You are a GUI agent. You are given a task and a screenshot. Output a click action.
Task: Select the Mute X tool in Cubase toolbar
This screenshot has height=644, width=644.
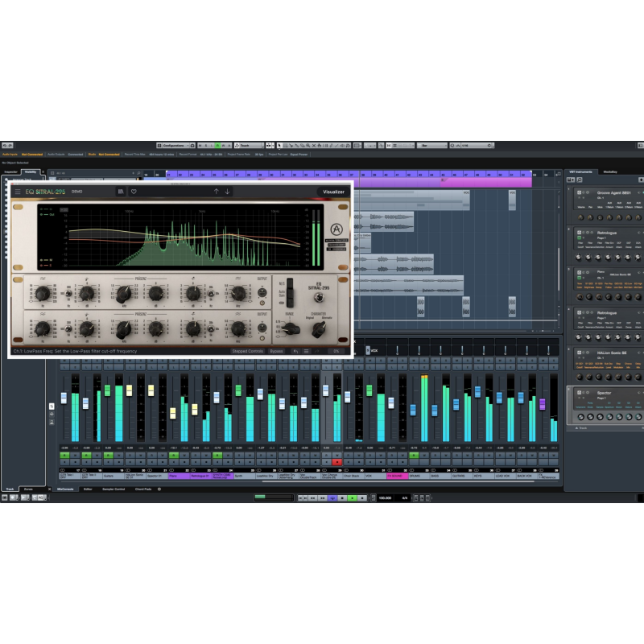click(313, 146)
